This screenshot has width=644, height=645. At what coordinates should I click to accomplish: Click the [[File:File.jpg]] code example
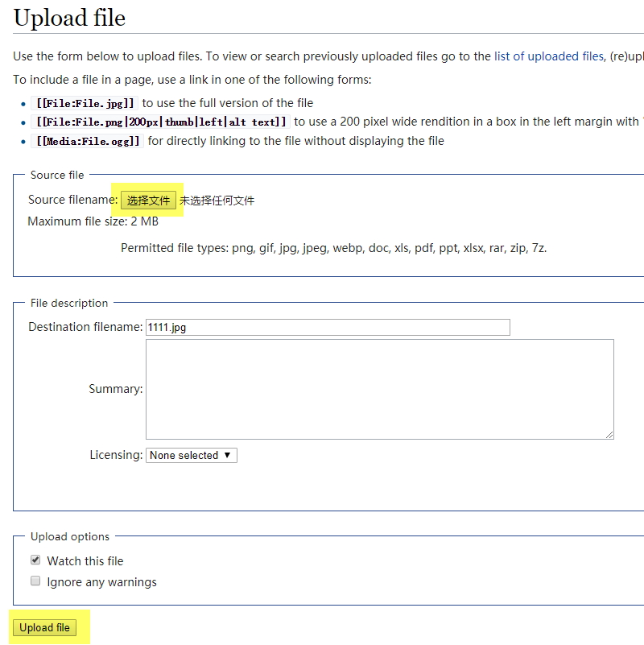pyautogui.click(x=85, y=103)
